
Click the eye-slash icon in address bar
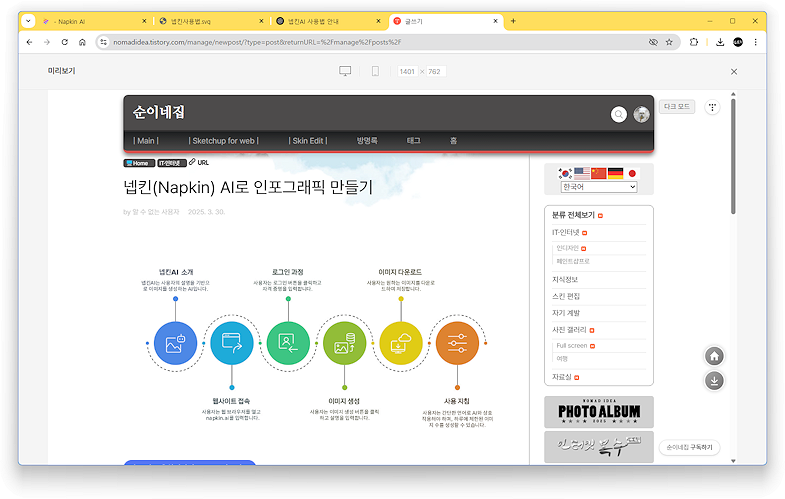coord(653,42)
